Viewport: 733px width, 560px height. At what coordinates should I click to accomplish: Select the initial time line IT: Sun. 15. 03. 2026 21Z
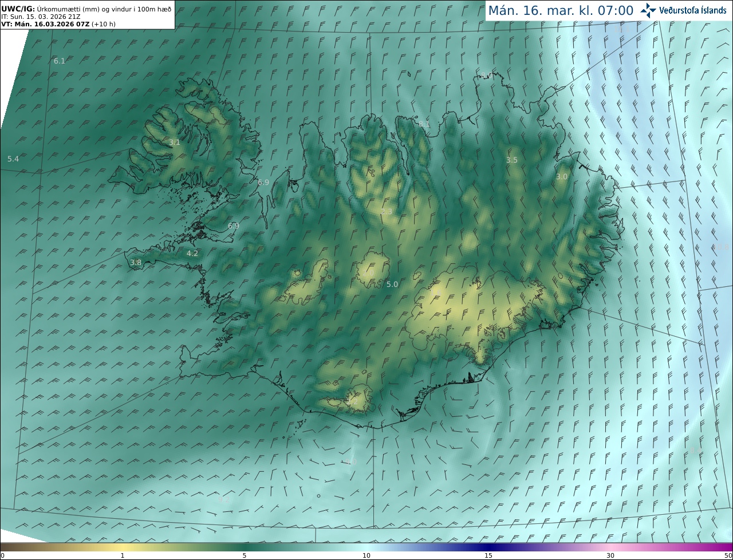click(x=41, y=17)
